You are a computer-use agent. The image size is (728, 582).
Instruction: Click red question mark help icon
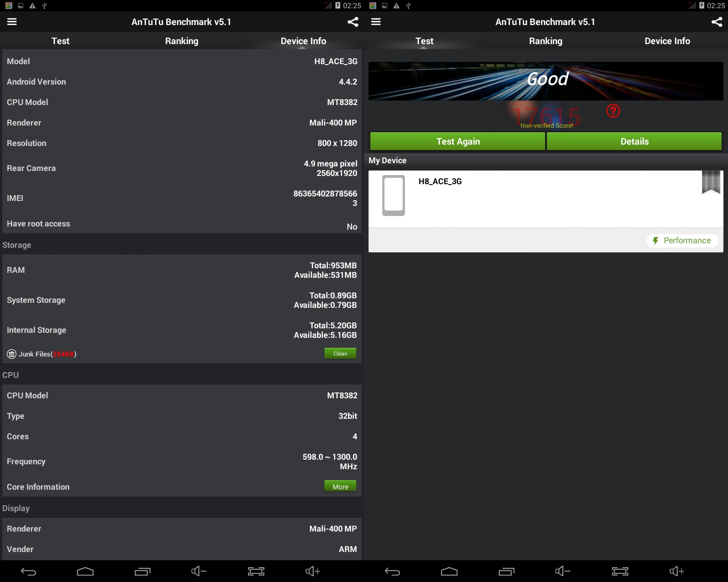pos(613,110)
